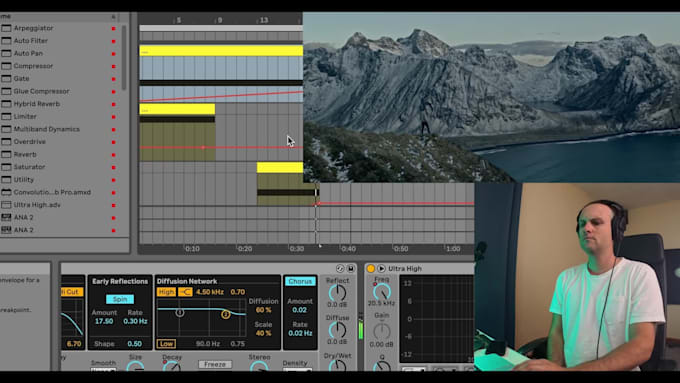This screenshot has height=383, width=680.
Task: Toggle the Ultra High device activator
Action: pyautogui.click(x=371, y=268)
